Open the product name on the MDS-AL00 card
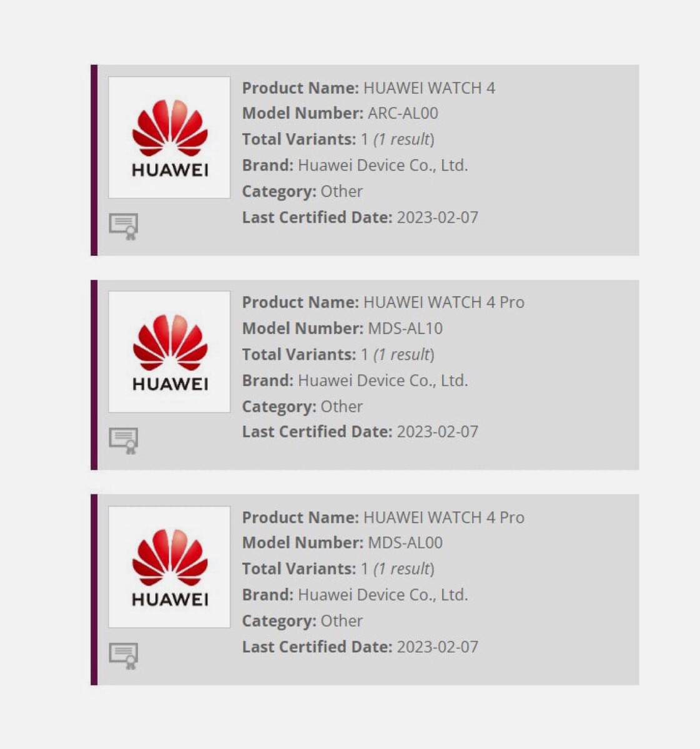 (x=443, y=517)
